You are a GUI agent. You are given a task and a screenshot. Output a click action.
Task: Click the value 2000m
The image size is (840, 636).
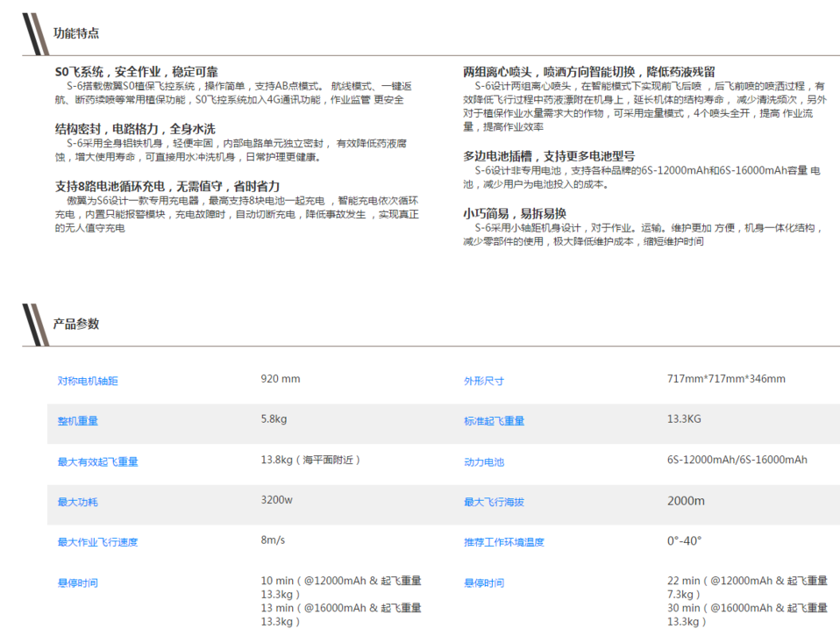click(686, 501)
